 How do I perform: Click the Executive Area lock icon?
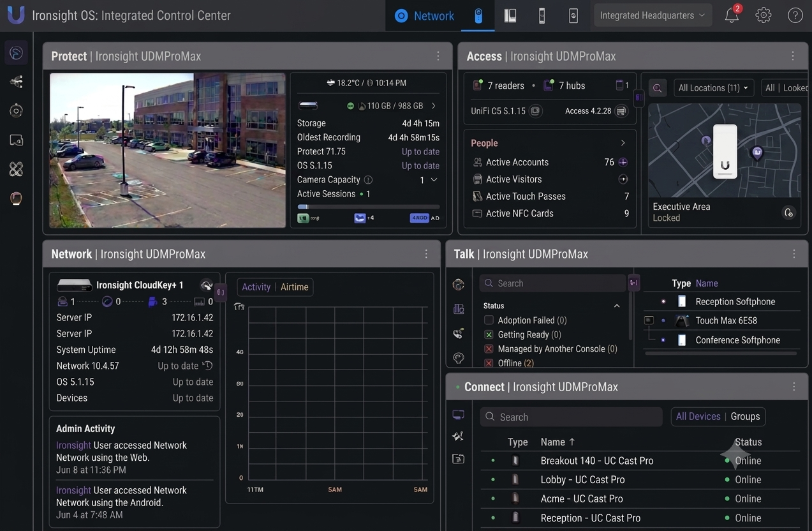788,213
